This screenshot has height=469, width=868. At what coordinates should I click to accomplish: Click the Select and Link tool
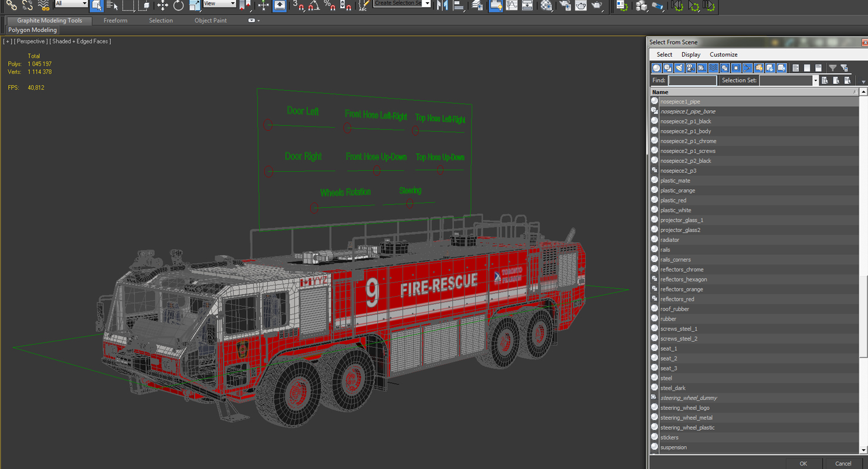pos(12,5)
